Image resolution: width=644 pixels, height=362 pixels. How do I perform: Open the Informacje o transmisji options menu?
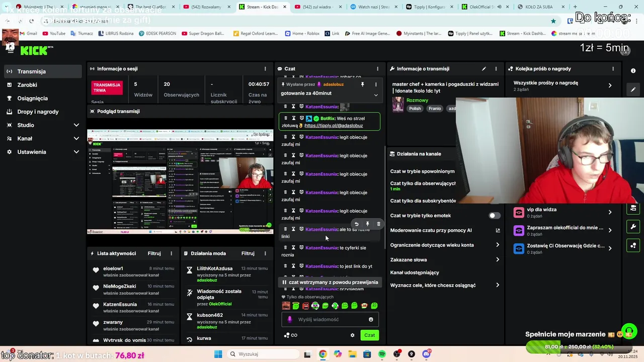click(x=496, y=68)
